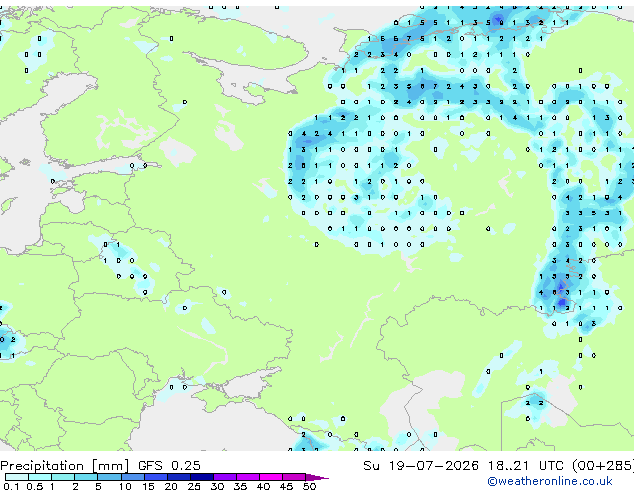Click the 'GFS 0.25' model label
The width and height of the screenshot is (634, 490).
click(169, 466)
